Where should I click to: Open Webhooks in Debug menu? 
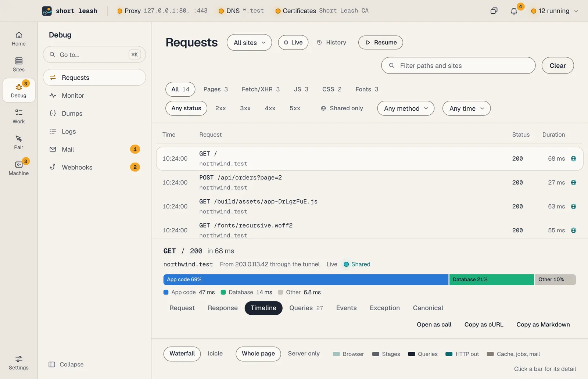tap(94, 167)
